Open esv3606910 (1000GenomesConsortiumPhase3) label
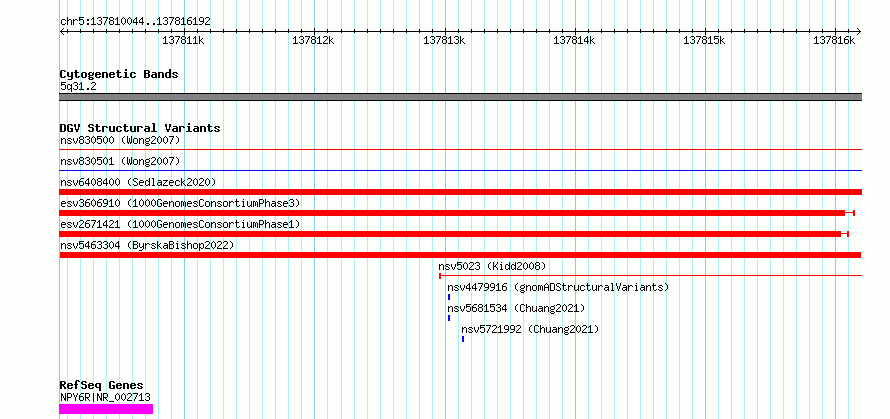 tap(180, 203)
